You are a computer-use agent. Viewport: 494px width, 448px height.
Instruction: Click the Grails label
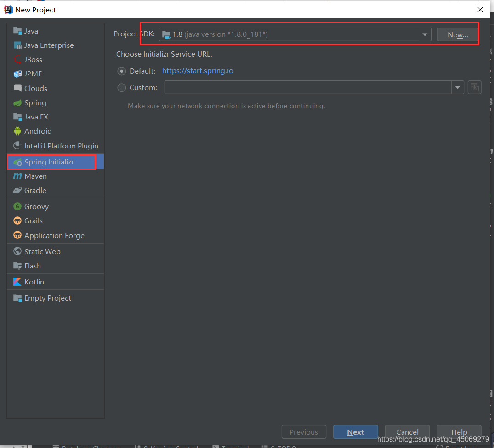click(x=34, y=221)
